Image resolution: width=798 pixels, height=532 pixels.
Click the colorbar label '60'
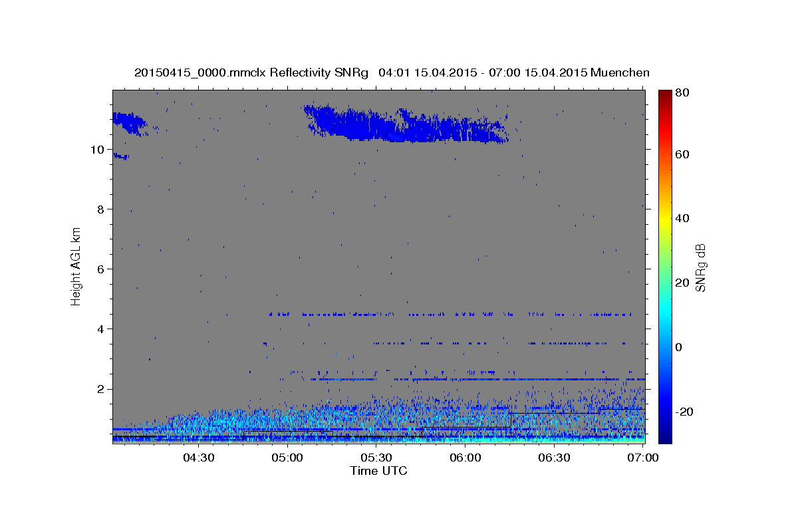(x=684, y=154)
